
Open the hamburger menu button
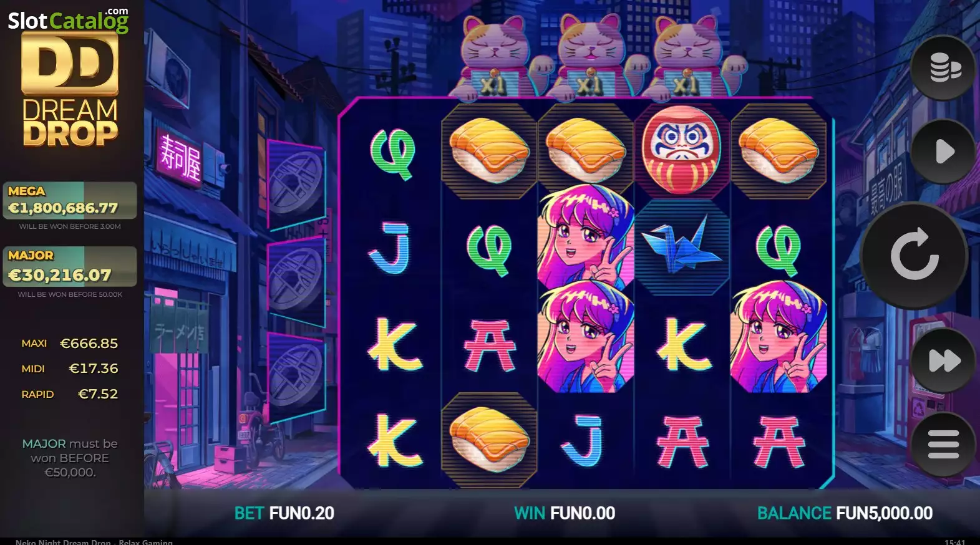click(944, 444)
